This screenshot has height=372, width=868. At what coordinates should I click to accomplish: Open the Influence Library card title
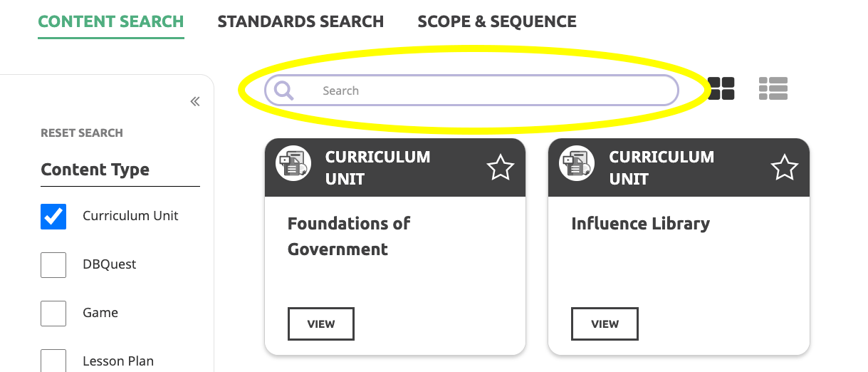coord(640,224)
